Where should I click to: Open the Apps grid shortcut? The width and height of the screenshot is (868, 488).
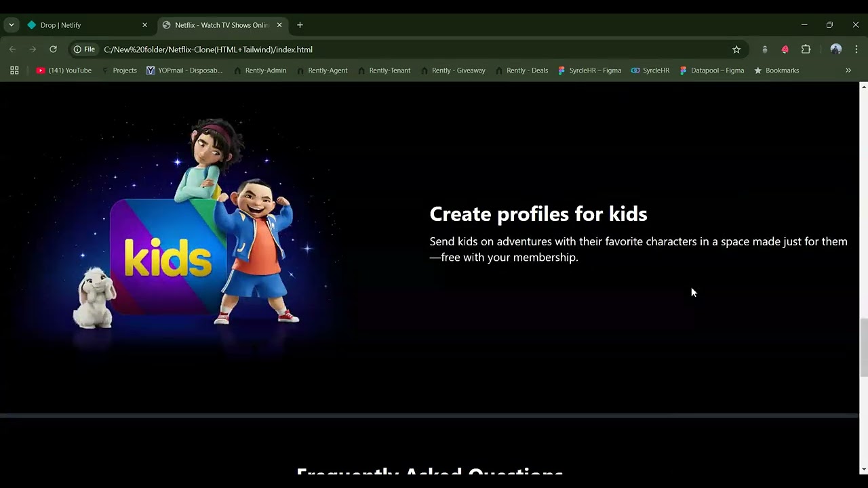click(14, 70)
